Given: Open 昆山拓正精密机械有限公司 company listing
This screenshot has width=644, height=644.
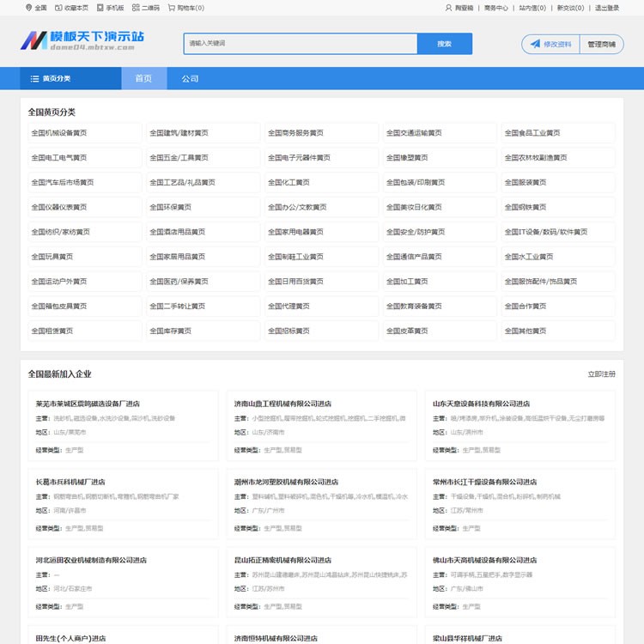Looking at the screenshot, I should pyautogui.click(x=283, y=560).
